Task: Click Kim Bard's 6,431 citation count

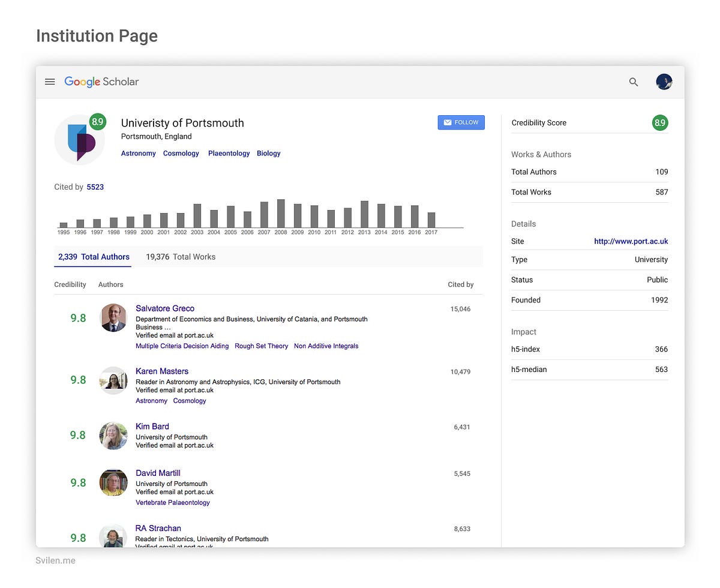Action: pos(462,427)
